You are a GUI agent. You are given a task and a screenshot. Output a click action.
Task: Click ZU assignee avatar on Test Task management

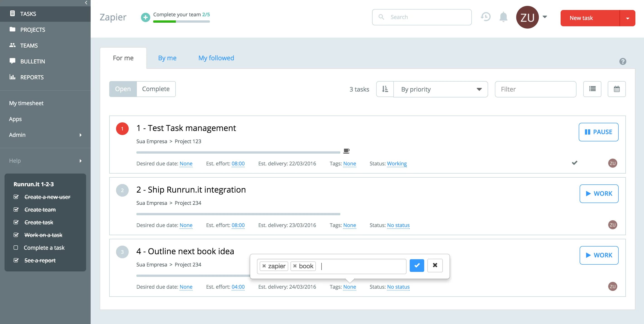(613, 163)
